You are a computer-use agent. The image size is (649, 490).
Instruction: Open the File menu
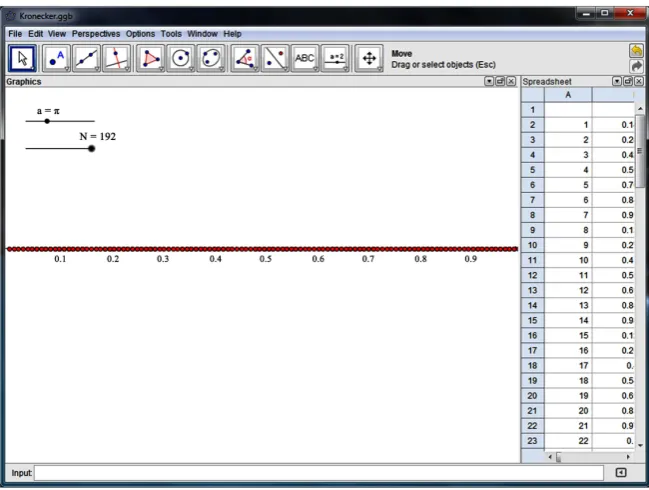click(15, 34)
